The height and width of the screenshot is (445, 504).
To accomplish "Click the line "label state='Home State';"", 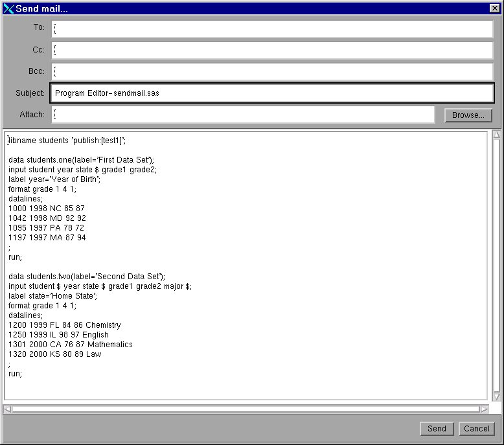I will tap(52, 296).
